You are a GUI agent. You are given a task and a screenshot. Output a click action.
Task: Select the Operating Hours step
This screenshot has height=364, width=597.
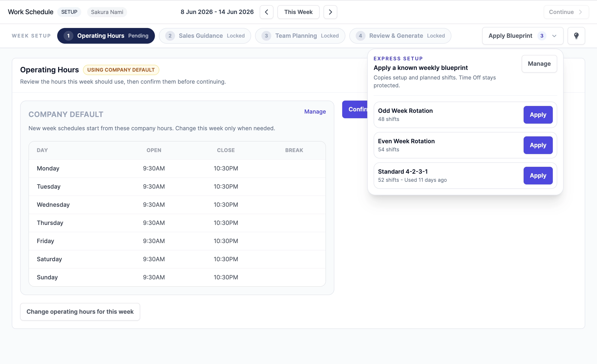coord(106,36)
